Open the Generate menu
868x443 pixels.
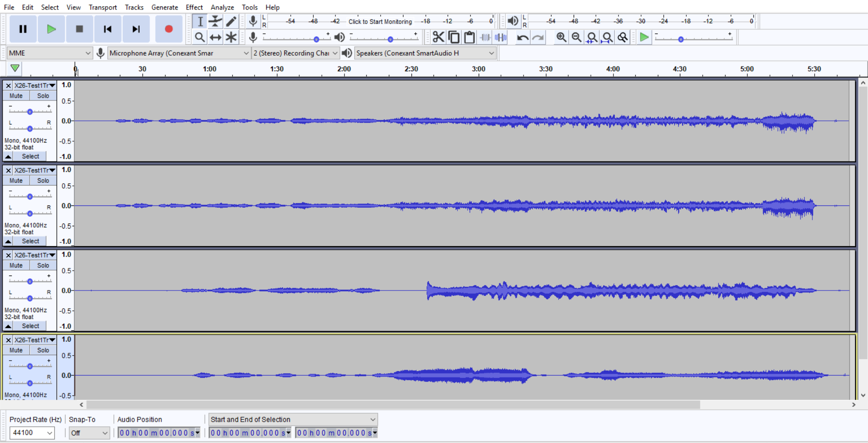click(165, 7)
